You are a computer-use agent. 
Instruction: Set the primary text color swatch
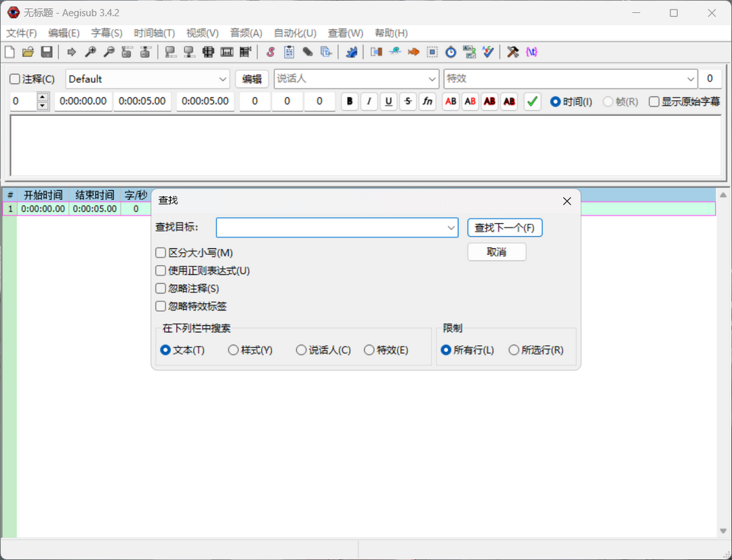point(449,101)
